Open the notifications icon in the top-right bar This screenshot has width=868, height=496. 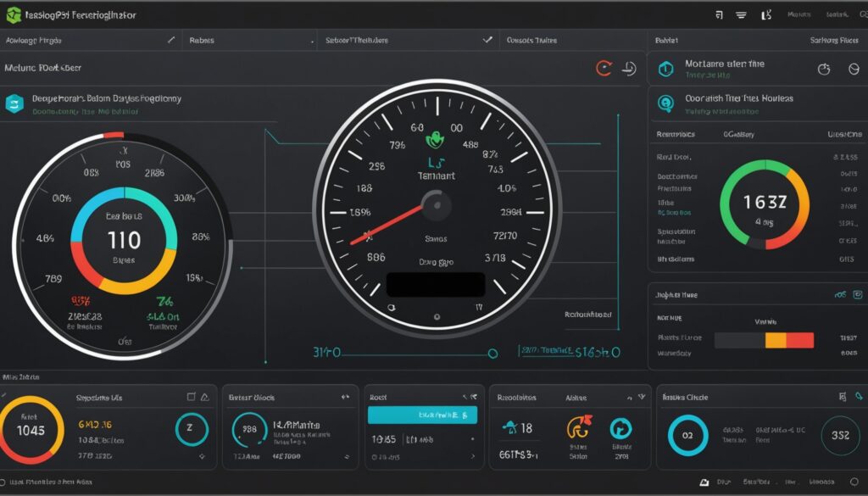coord(719,14)
